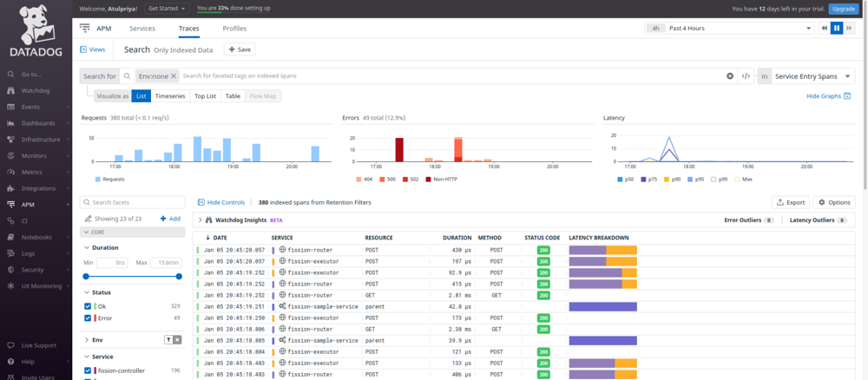Switch to the Services tab
Viewport: 868px width, 380px height.
point(141,29)
